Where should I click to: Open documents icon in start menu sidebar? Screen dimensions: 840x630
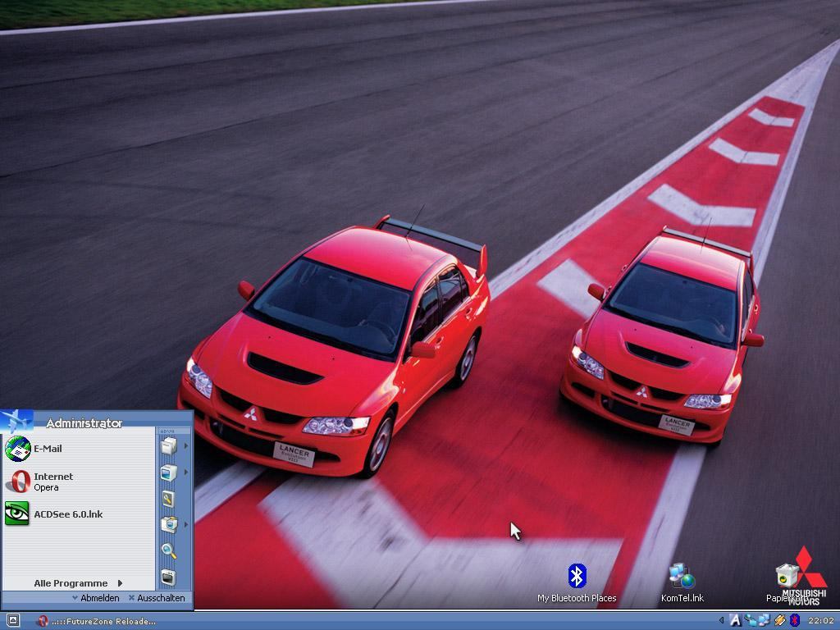coord(168,445)
